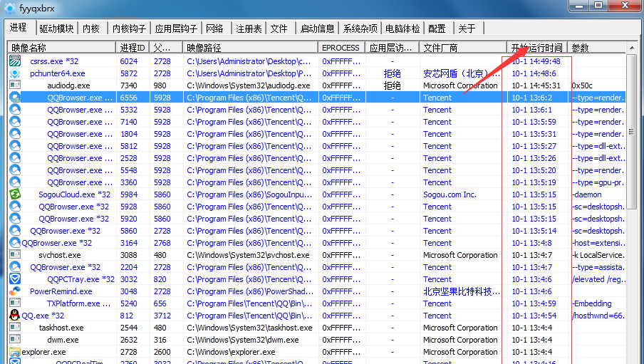Click the fyyqxbrx title bar app icon
Viewport: 644px width, 364px height.
click(x=10, y=9)
